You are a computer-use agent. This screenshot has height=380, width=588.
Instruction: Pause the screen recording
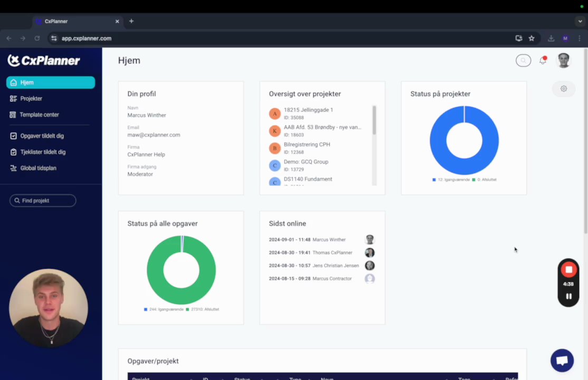tap(568, 297)
